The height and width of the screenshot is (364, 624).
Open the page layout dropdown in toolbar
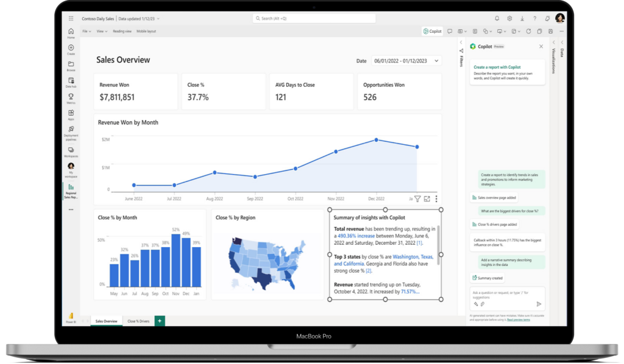(516, 31)
